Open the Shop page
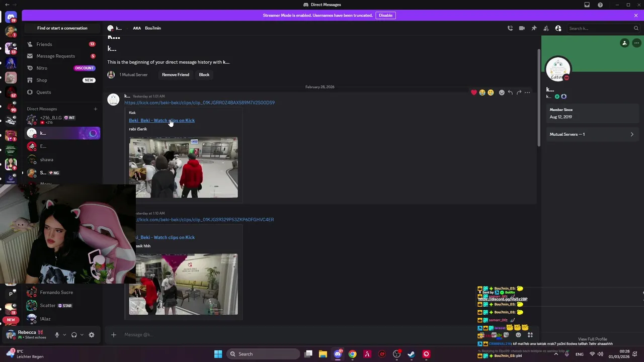This screenshot has width=644, height=362. 62,80
